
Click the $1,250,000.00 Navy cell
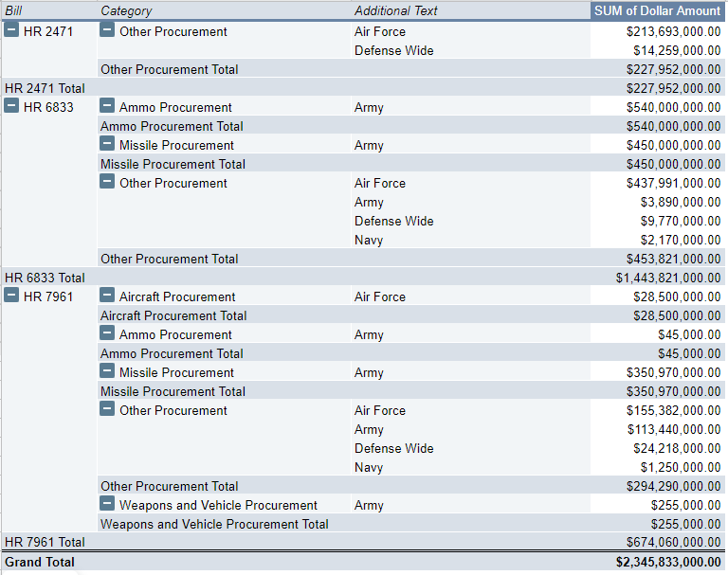coord(658,467)
